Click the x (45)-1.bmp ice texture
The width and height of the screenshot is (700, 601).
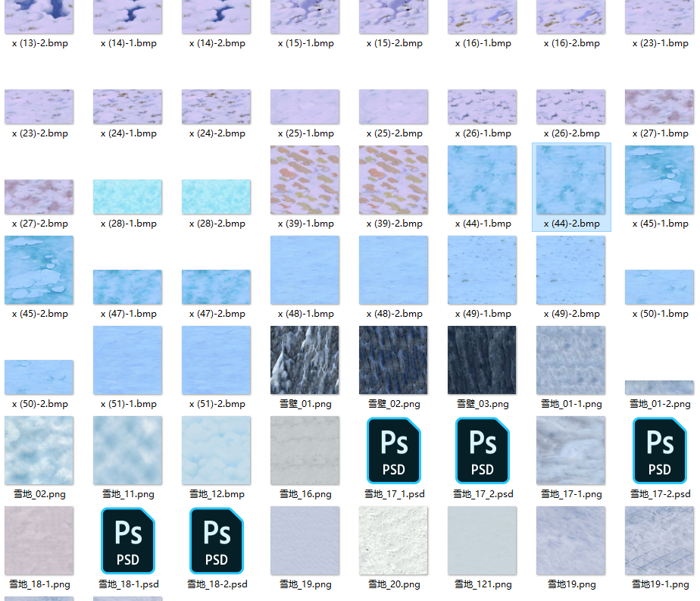coord(660,180)
